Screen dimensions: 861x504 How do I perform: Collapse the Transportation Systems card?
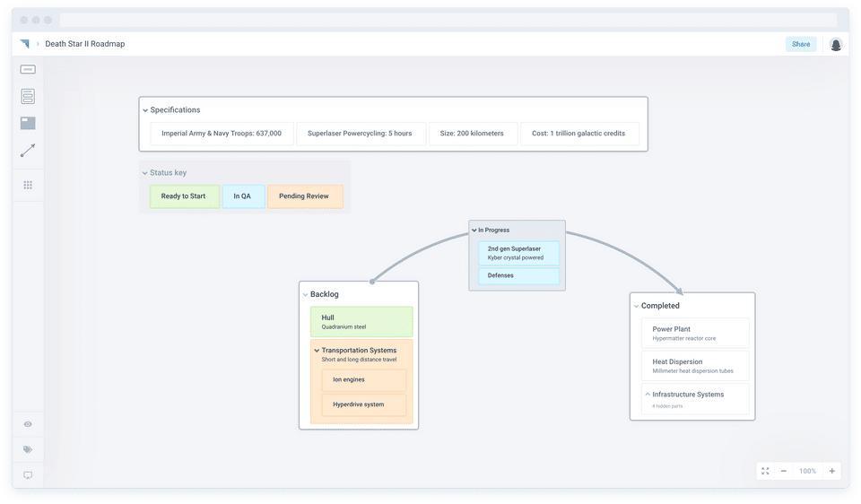click(x=317, y=351)
